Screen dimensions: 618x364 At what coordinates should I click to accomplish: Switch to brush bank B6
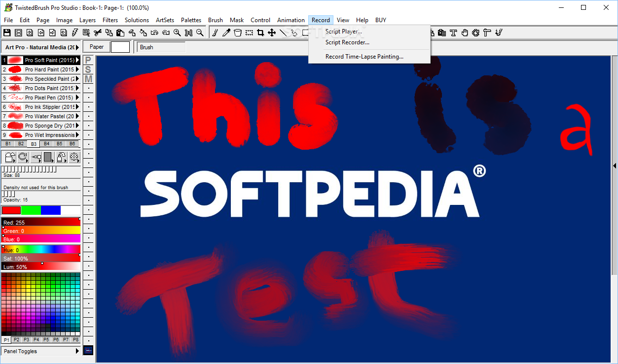(72, 144)
